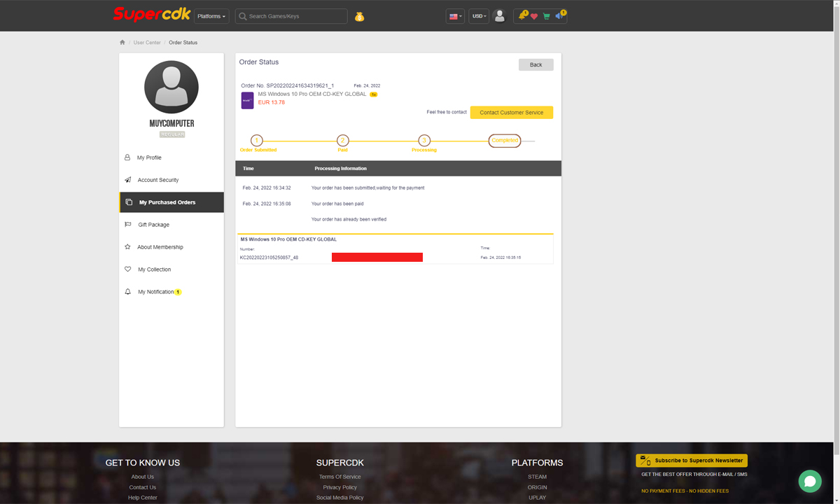The image size is (840, 504).
Task: Open the green shopping cart icon
Action: [547, 16]
